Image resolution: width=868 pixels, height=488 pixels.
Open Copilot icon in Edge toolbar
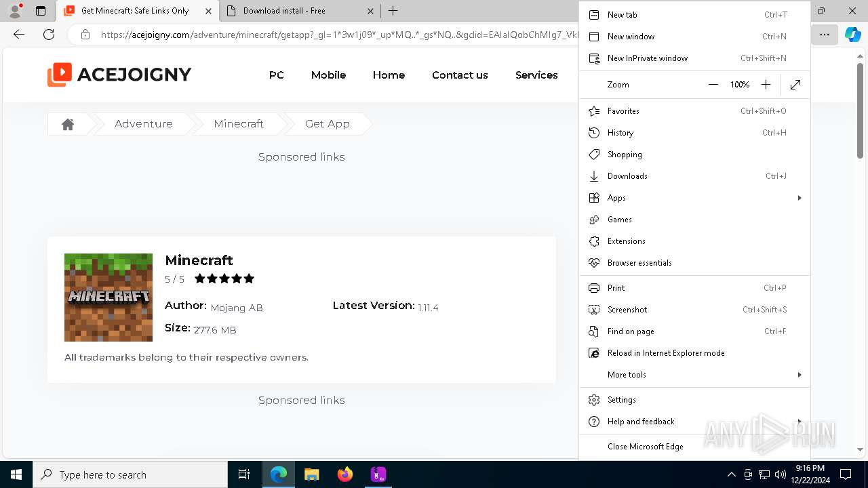pos(852,35)
